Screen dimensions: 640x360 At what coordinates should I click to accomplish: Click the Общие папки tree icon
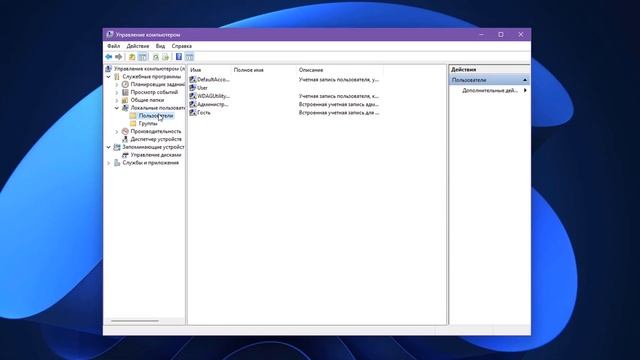tap(125, 100)
